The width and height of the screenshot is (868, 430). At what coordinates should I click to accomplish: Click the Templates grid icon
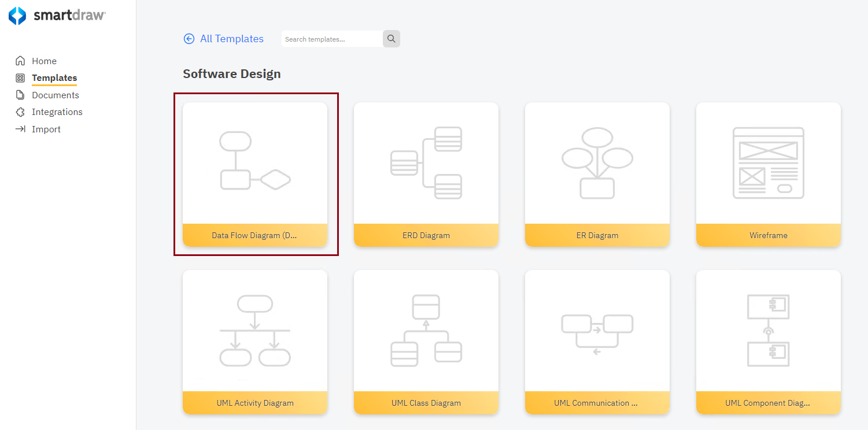[20, 77]
